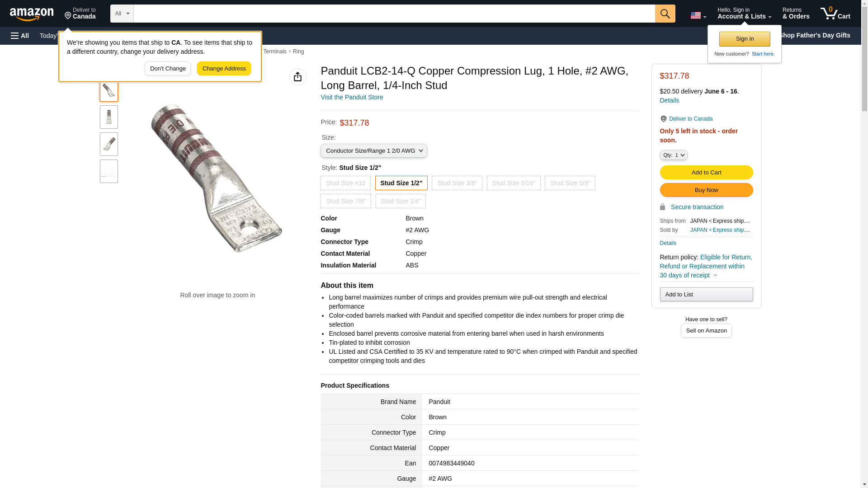This screenshot has height=488, width=868.
Task: Select the Stud Size 1/4" style option
Action: (400, 201)
